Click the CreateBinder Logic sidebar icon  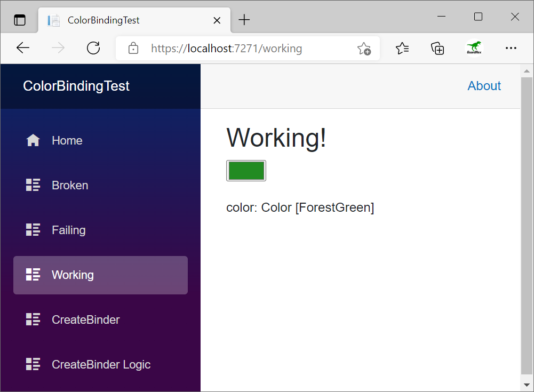pyautogui.click(x=33, y=364)
